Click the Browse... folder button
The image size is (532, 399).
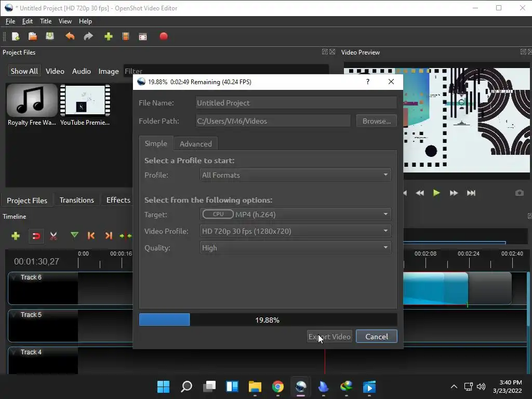pos(377,121)
